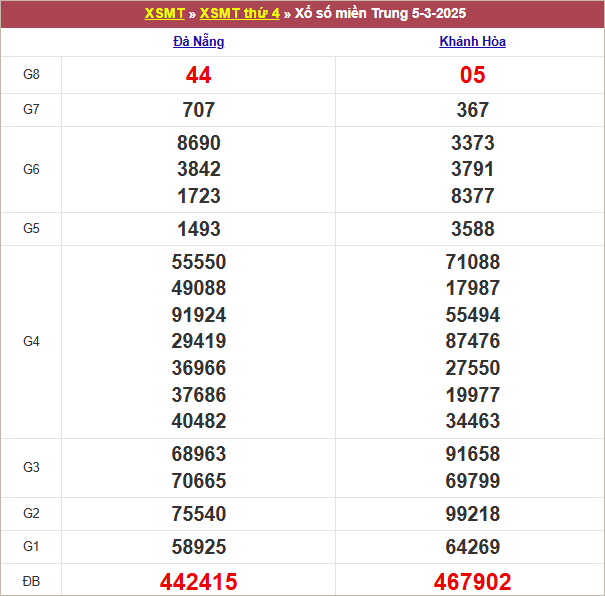Select the G3 row label
Viewport: 605px width, 596px height.
pos(31,468)
